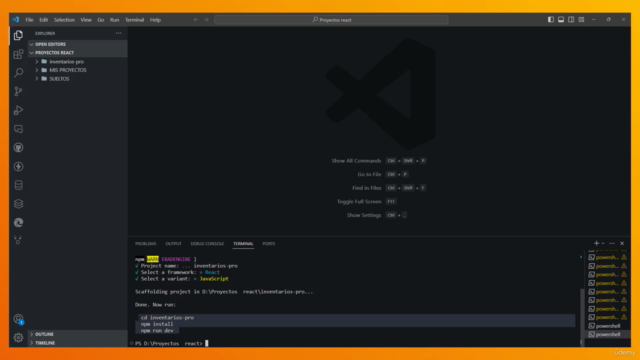Open the Go menu
This screenshot has width=640, height=360.
pos(100,20)
